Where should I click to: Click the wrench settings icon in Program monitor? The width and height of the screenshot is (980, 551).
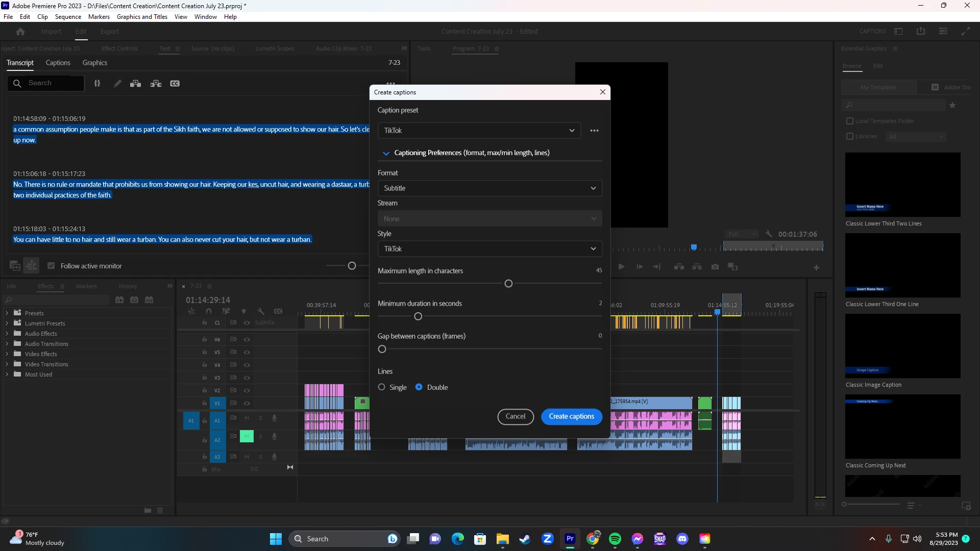pos(769,234)
